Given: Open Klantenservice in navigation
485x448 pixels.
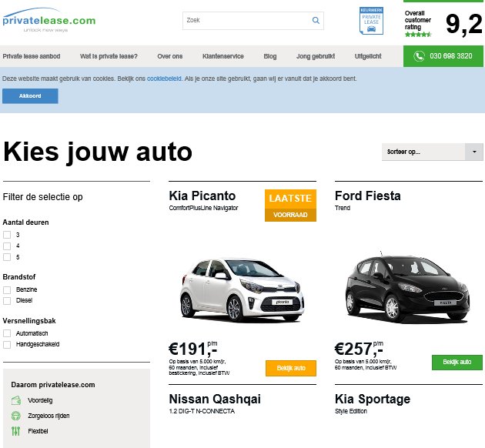Looking at the screenshot, I should pos(223,56).
